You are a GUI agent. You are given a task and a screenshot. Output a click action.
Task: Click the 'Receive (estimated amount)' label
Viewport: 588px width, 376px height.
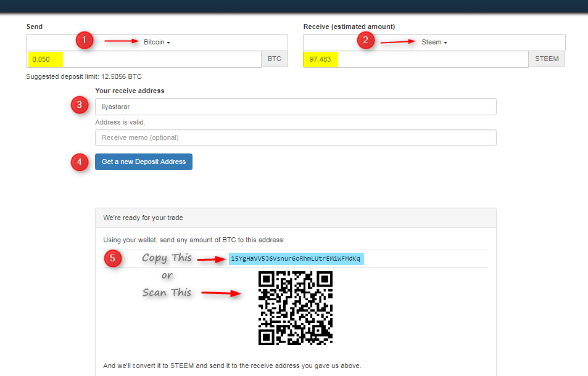point(349,27)
